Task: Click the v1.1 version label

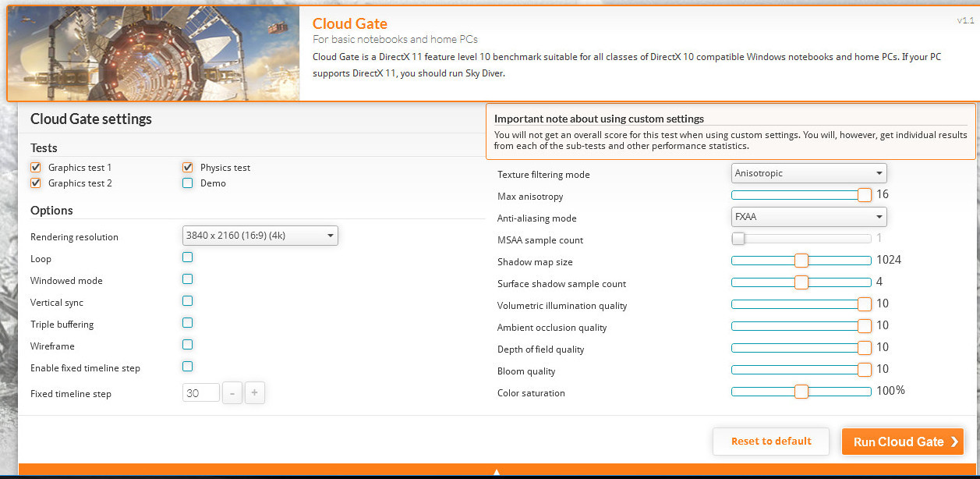Action: (x=965, y=20)
